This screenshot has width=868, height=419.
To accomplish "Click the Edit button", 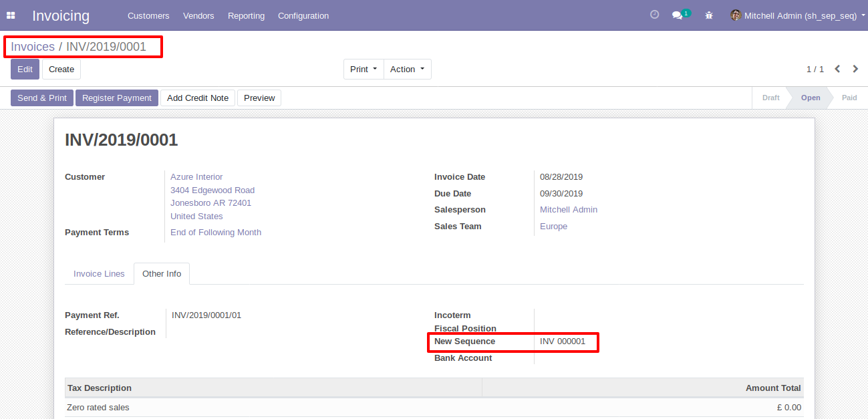I will click(x=25, y=69).
